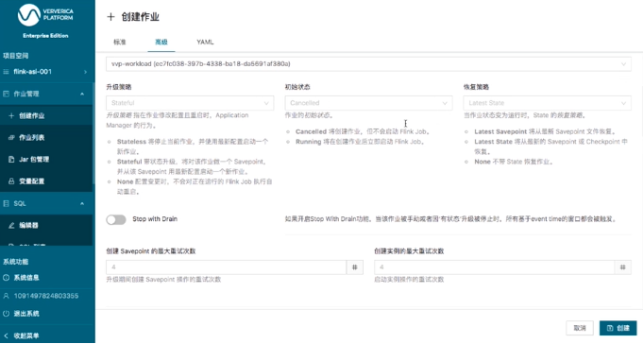The image size is (644, 344).
Task: Open the 恢复策略 Latest State dropdown
Action: 547,103
